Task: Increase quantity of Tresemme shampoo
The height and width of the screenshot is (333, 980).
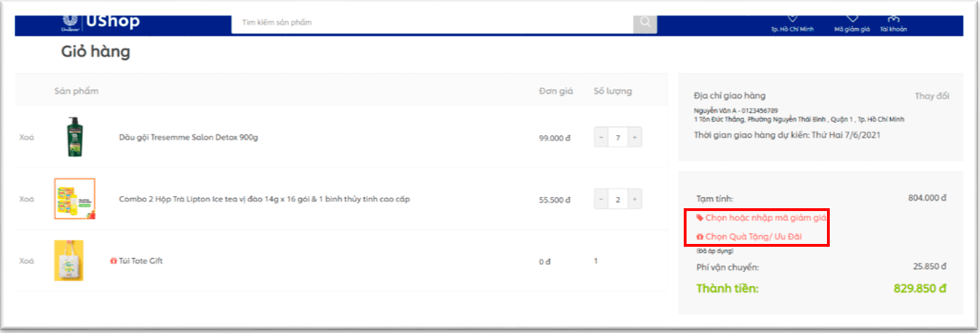Action: pyautogui.click(x=635, y=137)
